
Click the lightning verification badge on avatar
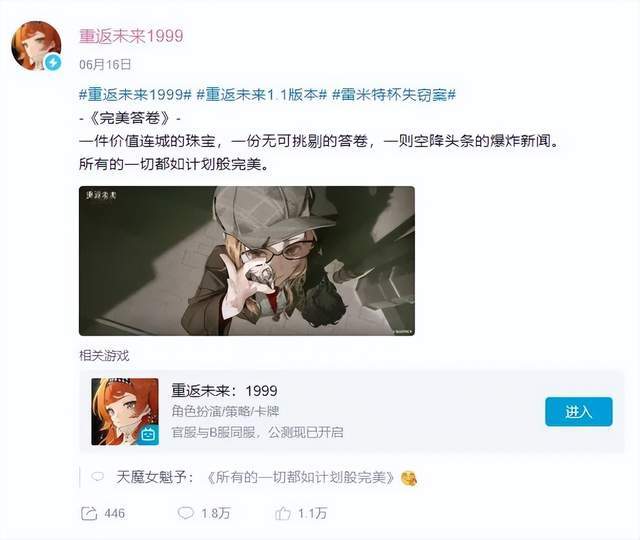tap(53, 62)
